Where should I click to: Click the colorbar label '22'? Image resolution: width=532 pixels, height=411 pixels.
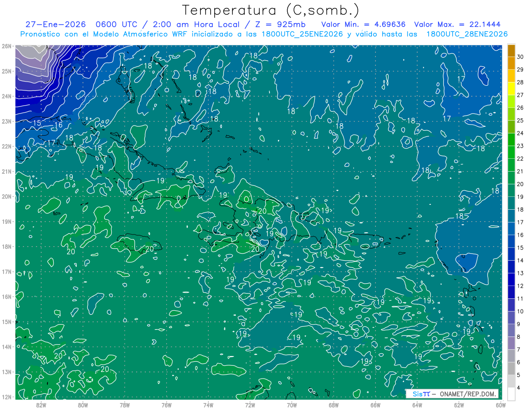click(x=520, y=159)
